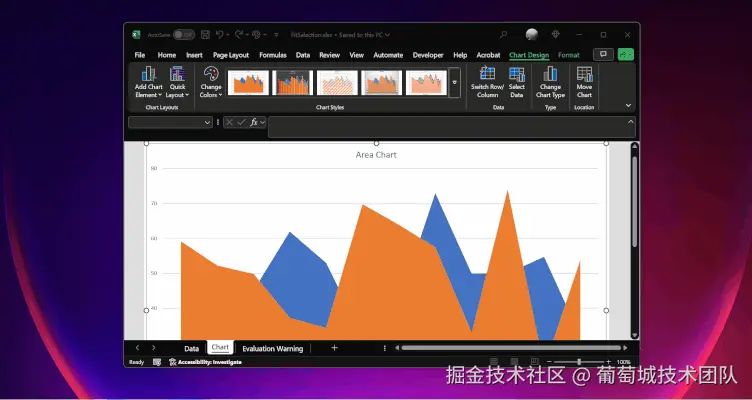Image resolution: width=752 pixels, height=400 pixels.
Task: Click the Insert Function fx icon
Action: click(x=254, y=122)
